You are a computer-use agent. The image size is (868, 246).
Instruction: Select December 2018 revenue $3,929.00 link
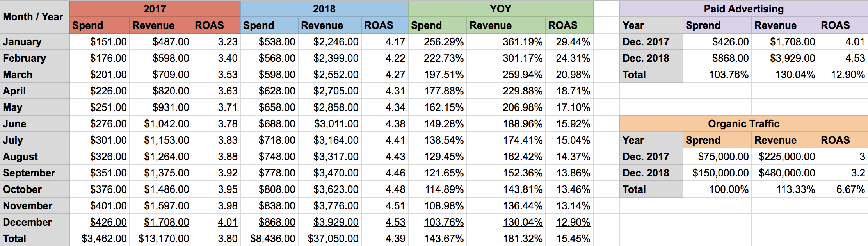336,222
